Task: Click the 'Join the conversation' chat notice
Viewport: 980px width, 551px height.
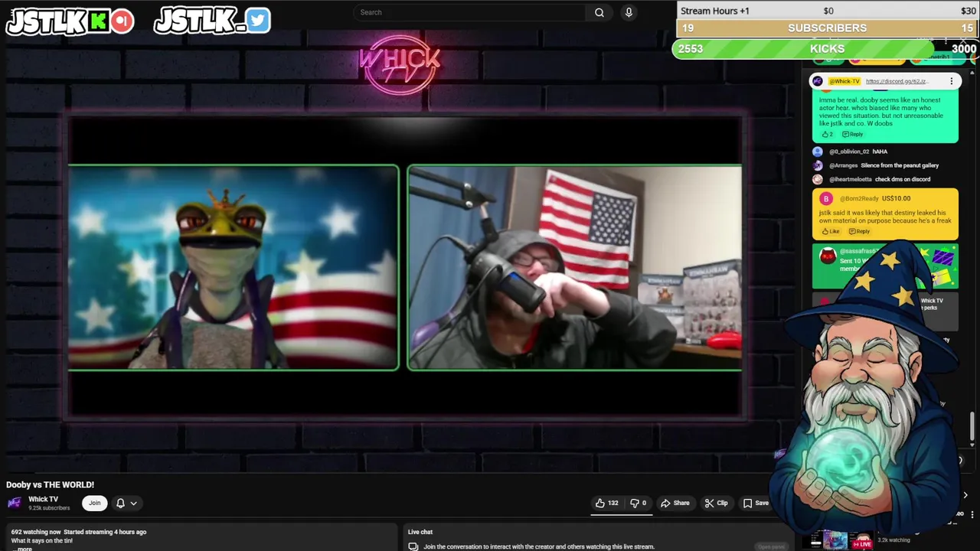Action: (x=538, y=546)
